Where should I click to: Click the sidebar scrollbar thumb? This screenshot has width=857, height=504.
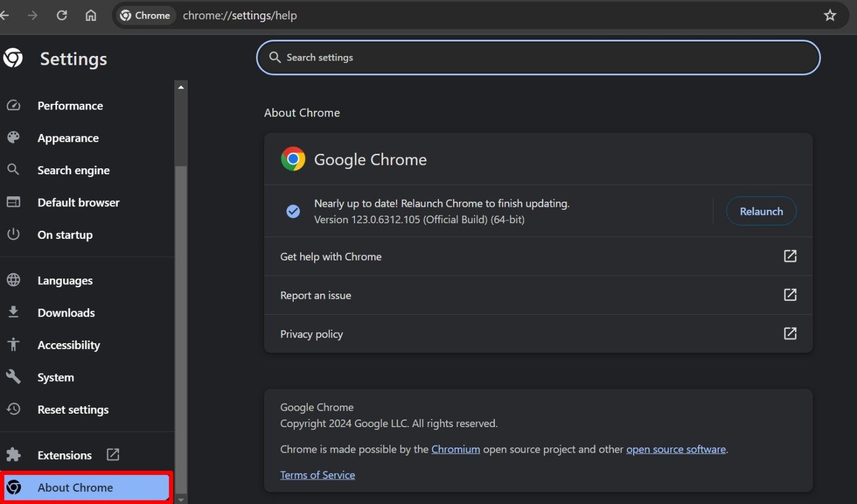tap(181, 329)
